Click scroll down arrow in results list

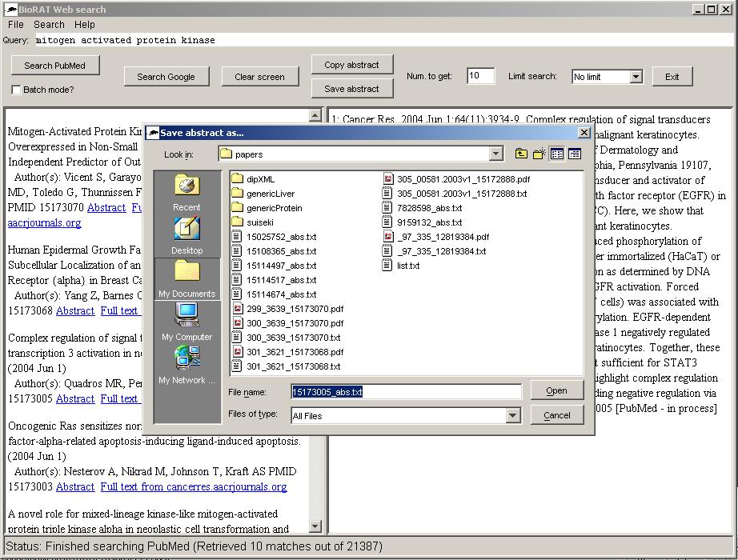315,526
